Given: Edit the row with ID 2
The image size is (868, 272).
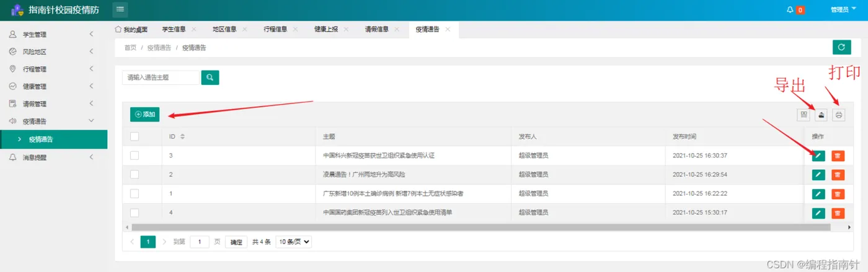Looking at the screenshot, I should point(819,175).
